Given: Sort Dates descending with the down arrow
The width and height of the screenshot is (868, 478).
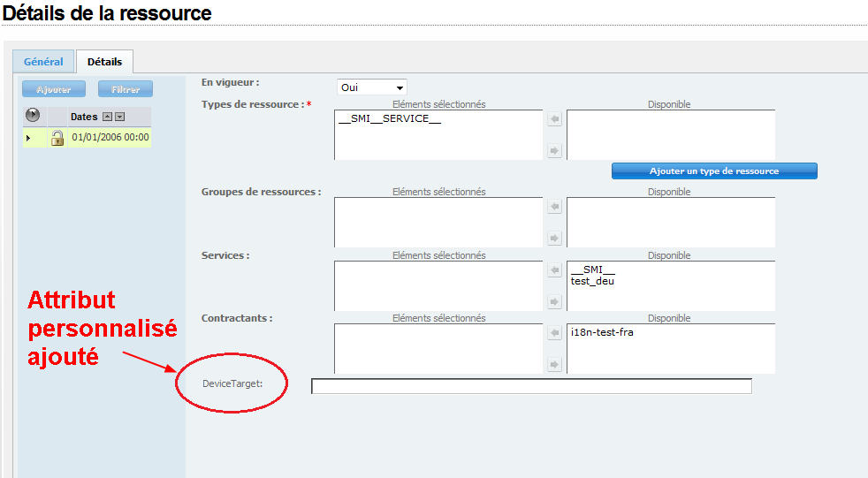Looking at the screenshot, I should tap(120, 117).
